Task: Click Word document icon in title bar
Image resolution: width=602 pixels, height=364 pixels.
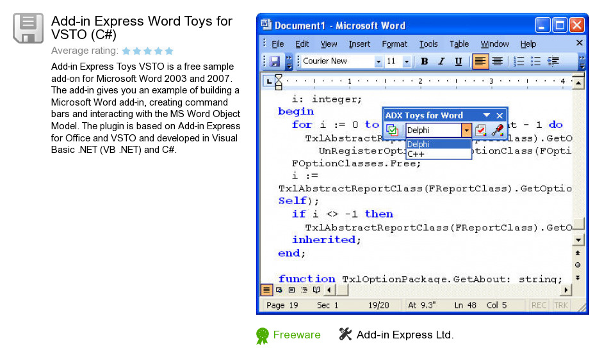Action: [x=266, y=25]
